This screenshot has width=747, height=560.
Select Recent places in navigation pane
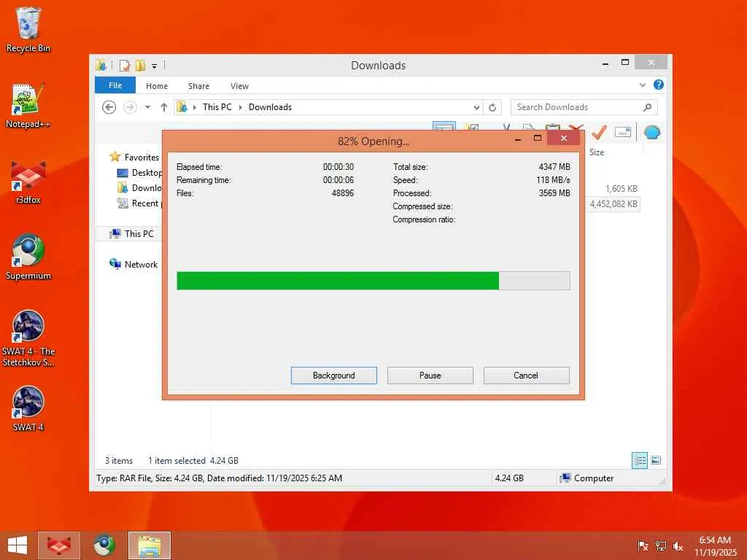[x=139, y=203]
